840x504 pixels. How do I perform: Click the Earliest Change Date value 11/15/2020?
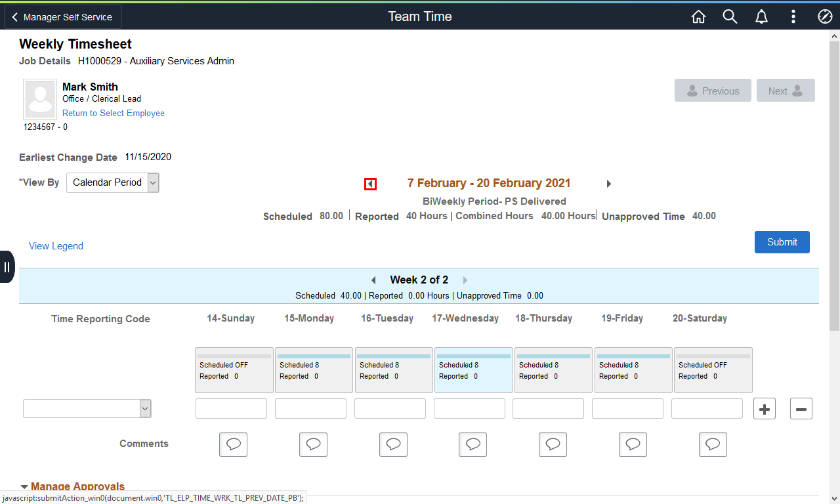pyautogui.click(x=148, y=157)
